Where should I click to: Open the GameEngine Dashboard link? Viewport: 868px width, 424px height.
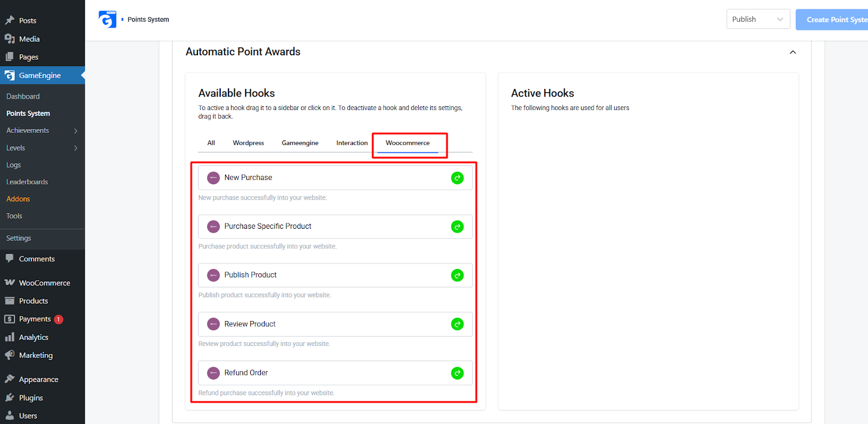23,97
